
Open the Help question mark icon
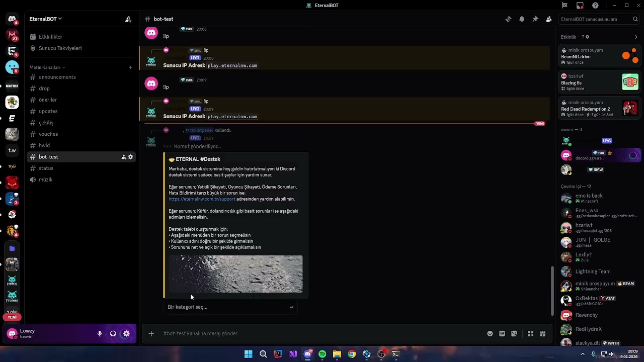click(x=595, y=6)
